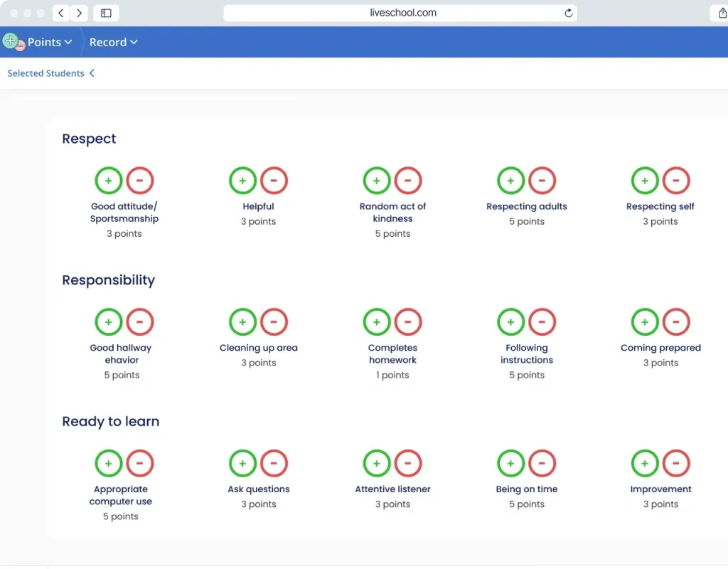Give plus points for Coming prepared
The image size is (728, 569).
(x=645, y=322)
